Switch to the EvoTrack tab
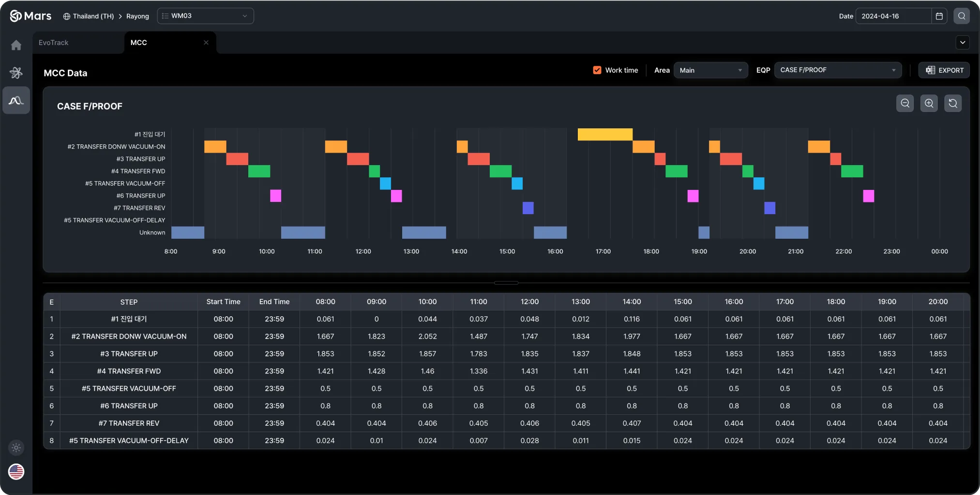 coord(53,42)
